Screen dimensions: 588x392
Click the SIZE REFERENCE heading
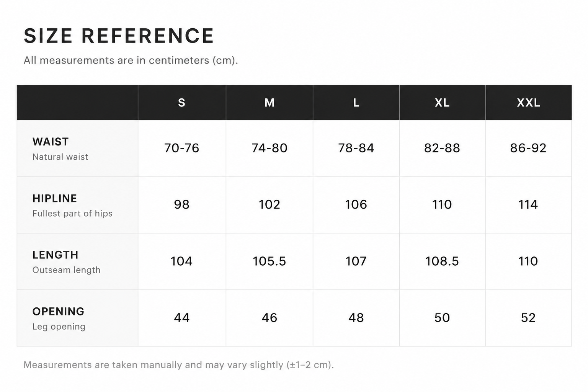point(119,36)
